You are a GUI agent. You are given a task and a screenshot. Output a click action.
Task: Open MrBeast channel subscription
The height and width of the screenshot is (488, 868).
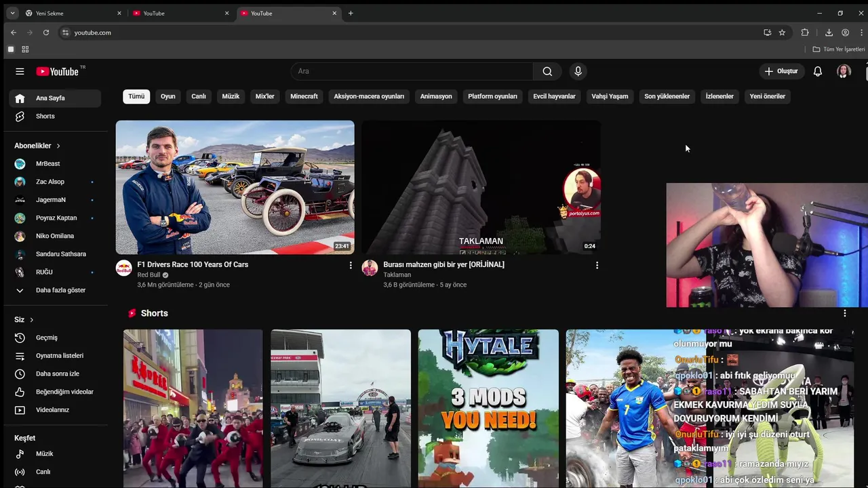[x=55, y=164]
